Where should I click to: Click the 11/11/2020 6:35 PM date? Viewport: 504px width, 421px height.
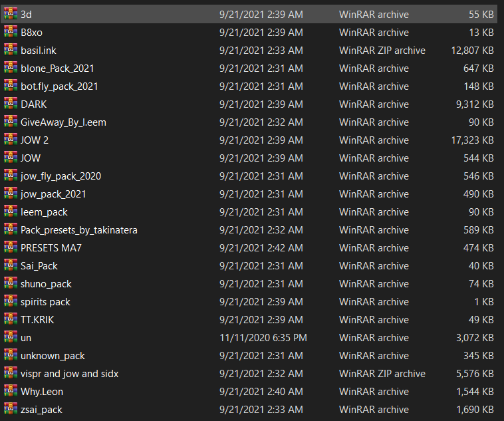point(263,338)
